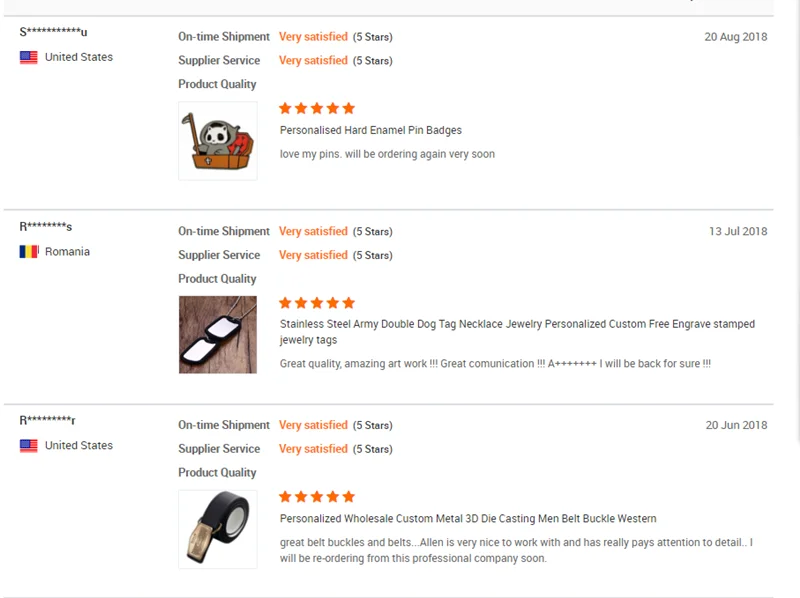Click the last star of the pin badges rating
The width and height of the screenshot is (800, 598).
click(347, 108)
